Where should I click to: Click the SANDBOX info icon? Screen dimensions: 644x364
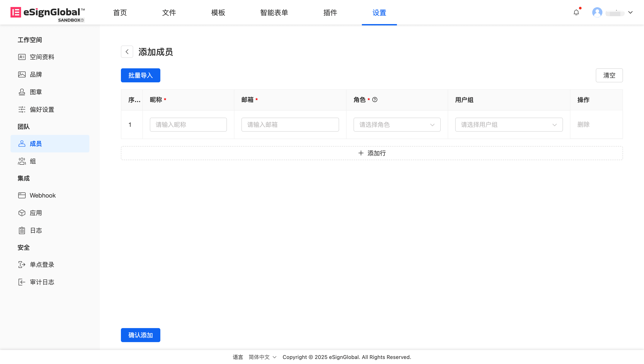click(x=82, y=20)
